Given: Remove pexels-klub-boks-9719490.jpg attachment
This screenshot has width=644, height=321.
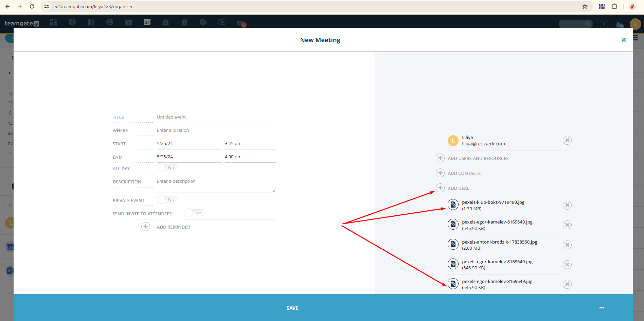Looking at the screenshot, I should (567, 205).
